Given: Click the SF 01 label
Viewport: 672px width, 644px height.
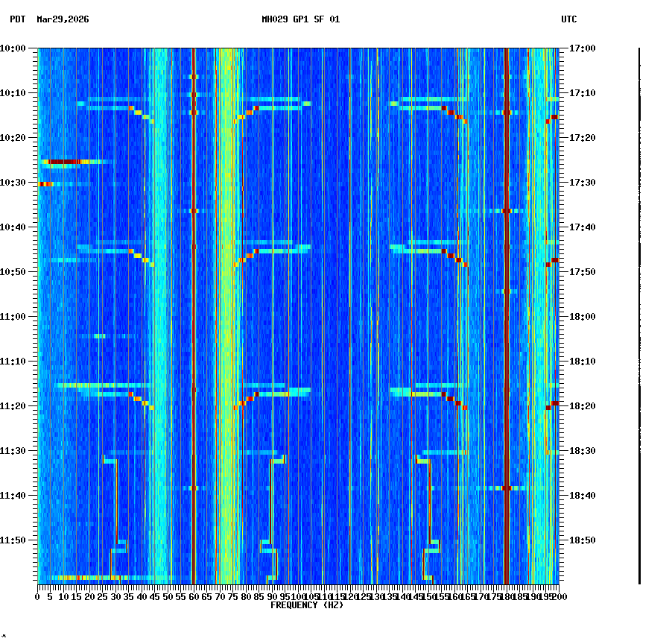Looking at the screenshot, I should pos(328,21).
